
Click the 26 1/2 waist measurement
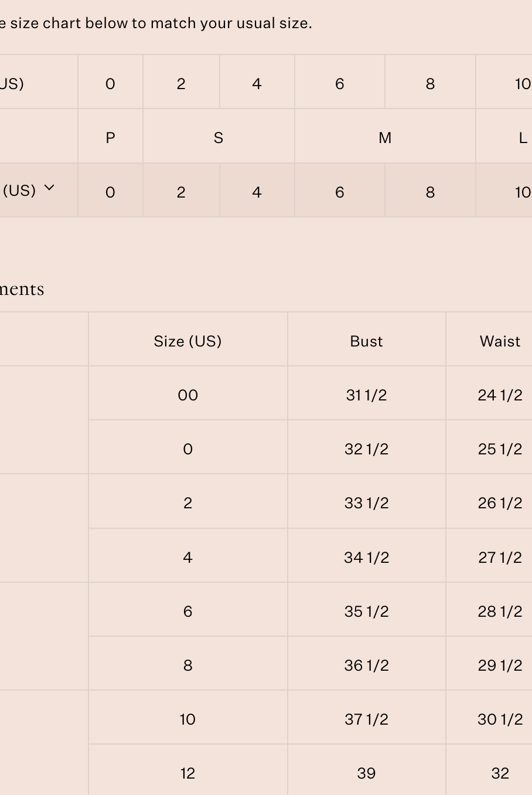pyautogui.click(x=500, y=503)
